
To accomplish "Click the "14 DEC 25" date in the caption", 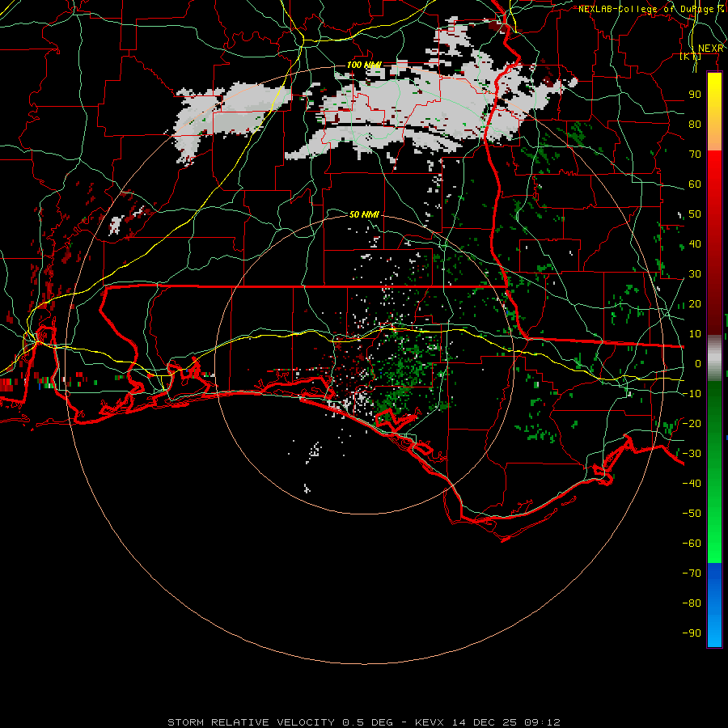I will 485,722.
